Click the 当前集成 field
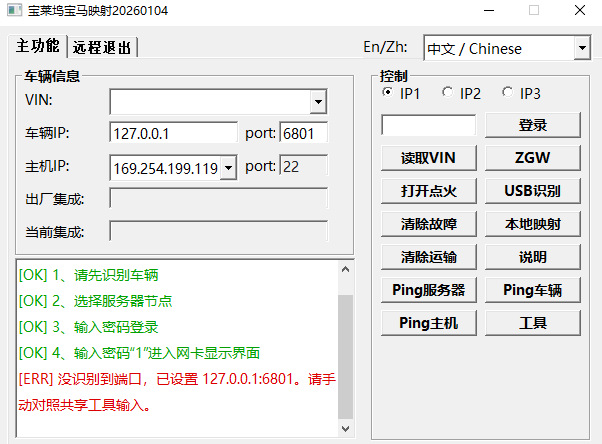 pos(219,231)
